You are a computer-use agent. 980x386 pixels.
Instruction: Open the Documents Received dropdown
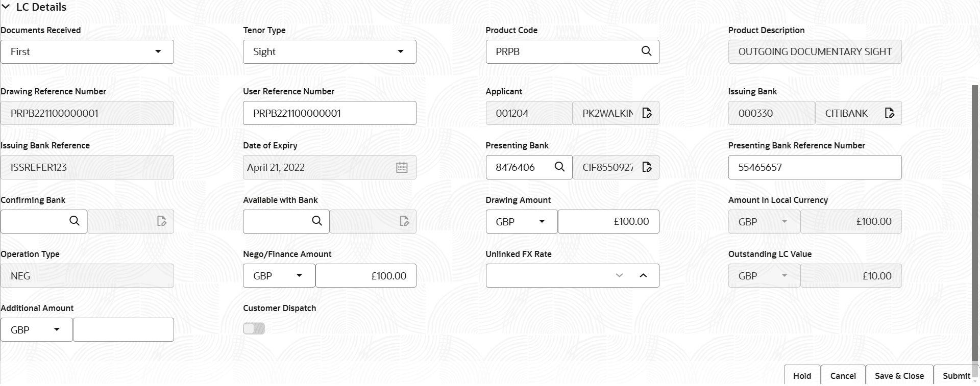pyautogui.click(x=158, y=52)
